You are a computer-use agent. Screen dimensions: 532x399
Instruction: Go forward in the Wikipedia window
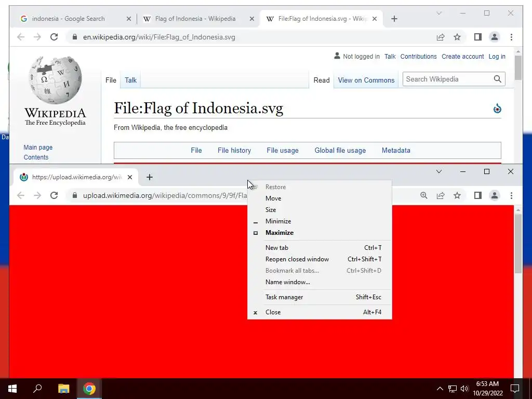37,37
